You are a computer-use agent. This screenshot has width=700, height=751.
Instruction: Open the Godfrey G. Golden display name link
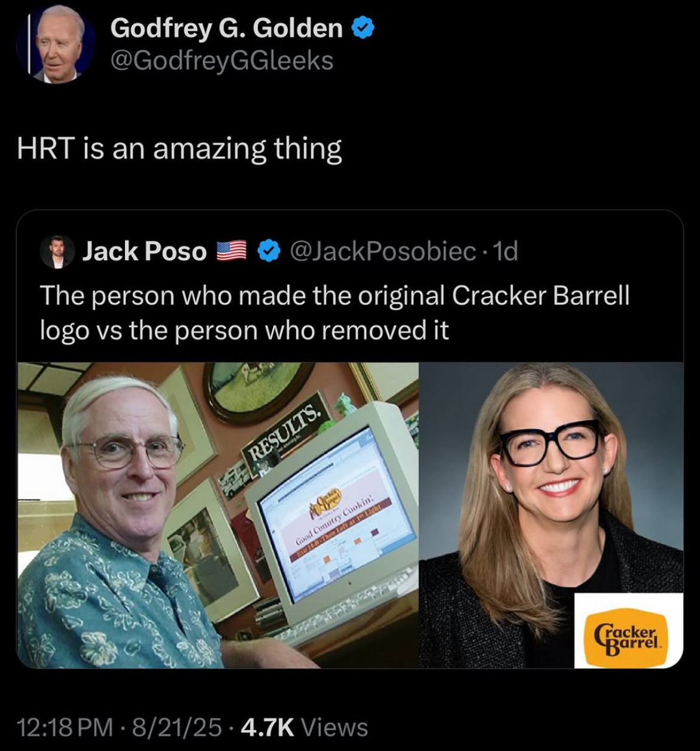click(x=227, y=28)
